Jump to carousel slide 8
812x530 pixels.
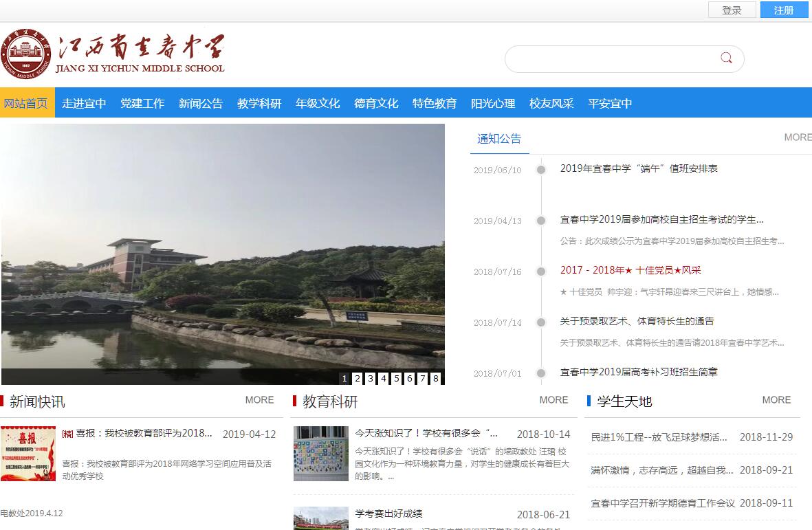coord(436,378)
